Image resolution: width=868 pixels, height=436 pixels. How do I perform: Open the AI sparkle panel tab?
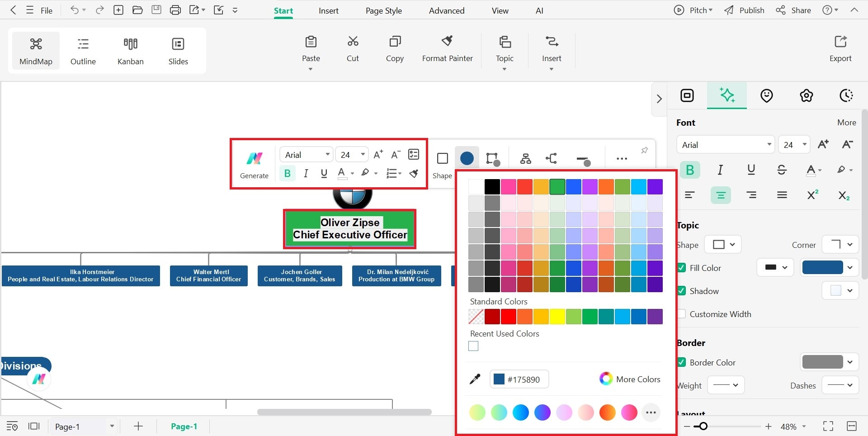(727, 95)
